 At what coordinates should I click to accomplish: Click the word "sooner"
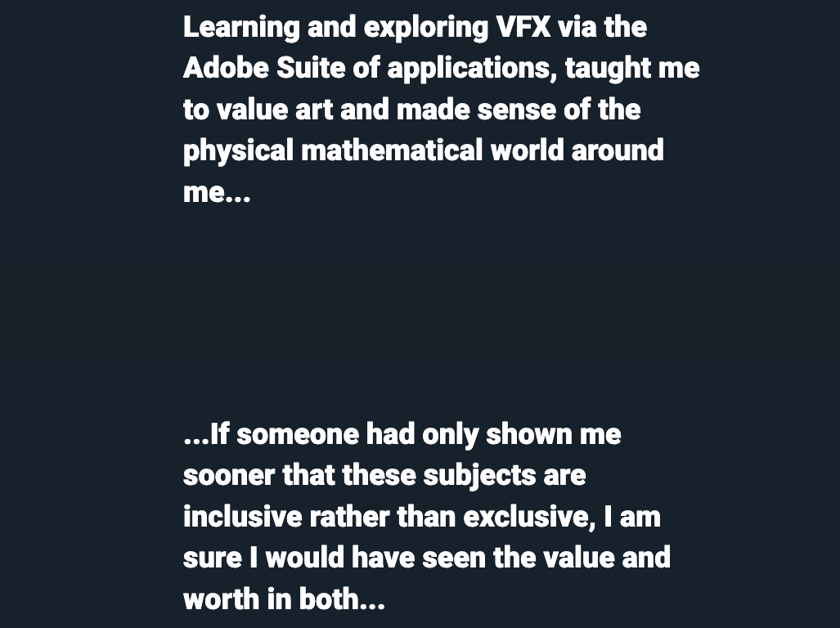229,475
